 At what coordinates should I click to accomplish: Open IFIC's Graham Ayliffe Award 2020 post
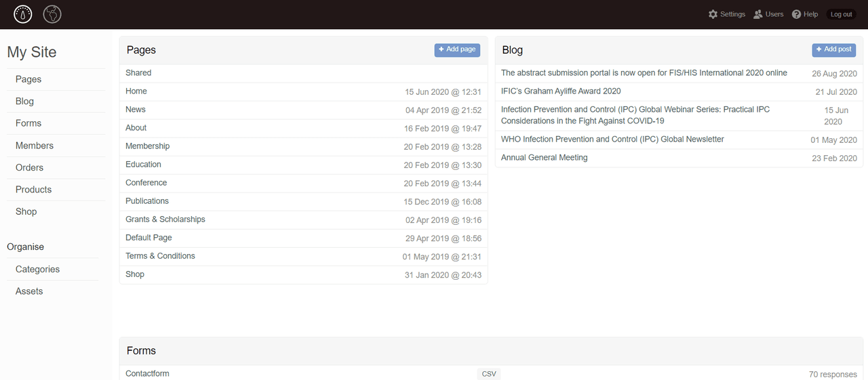561,91
